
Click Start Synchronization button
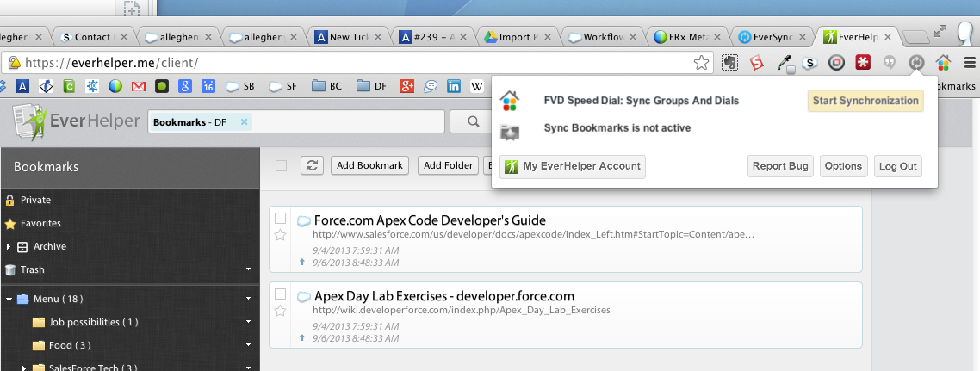pyautogui.click(x=865, y=101)
